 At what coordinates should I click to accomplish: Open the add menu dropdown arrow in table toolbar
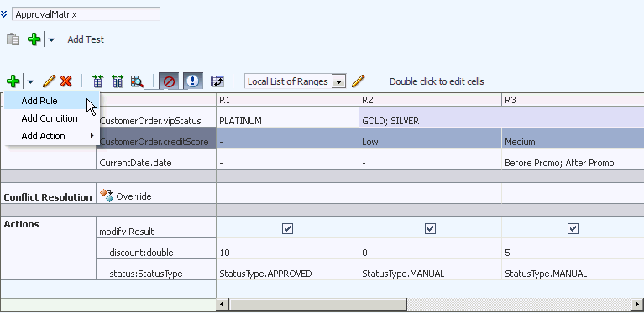point(30,81)
